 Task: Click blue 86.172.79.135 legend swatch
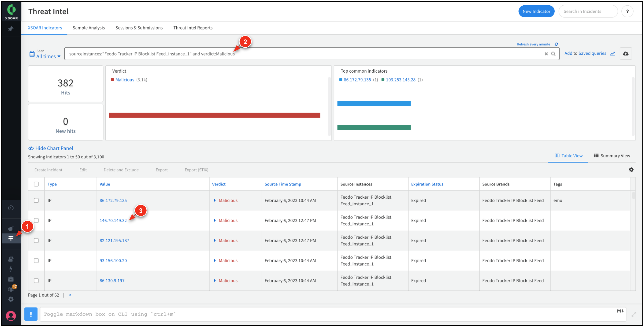tap(341, 80)
